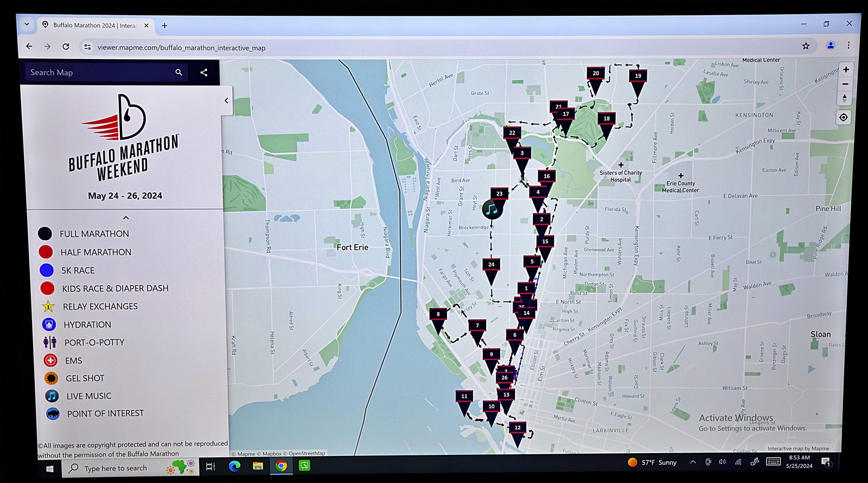868x483 pixels.
Task: Collapse the sidebar with the left chevron
Action: [226, 100]
